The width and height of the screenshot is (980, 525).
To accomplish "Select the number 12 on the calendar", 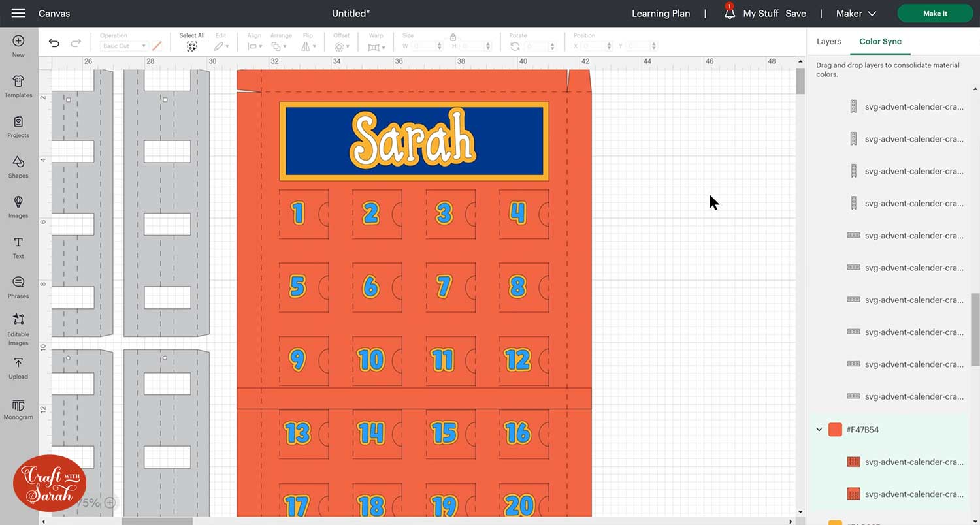I will pos(517,360).
